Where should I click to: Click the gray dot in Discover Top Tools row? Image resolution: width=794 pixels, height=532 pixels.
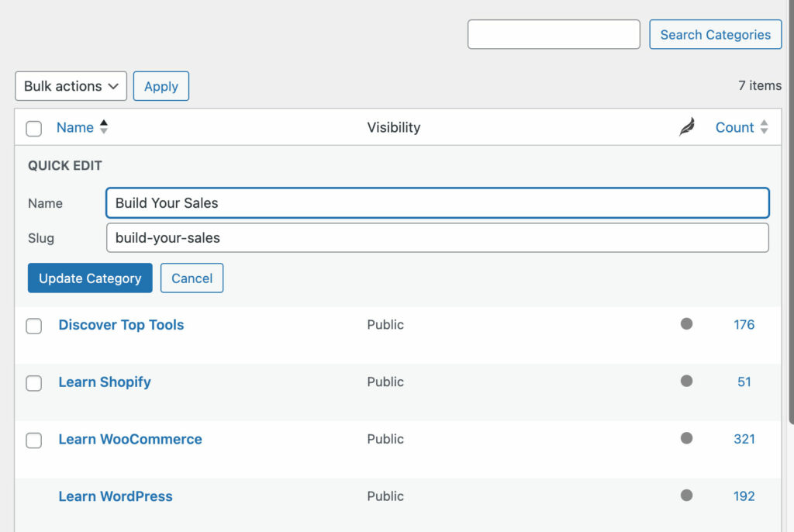point(687,323)
